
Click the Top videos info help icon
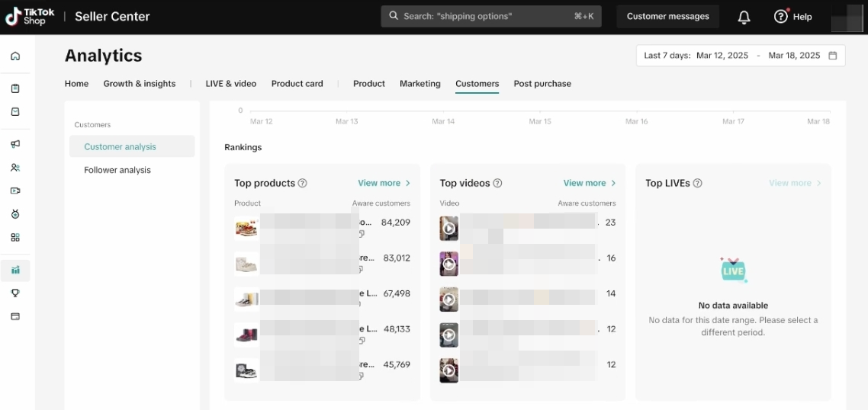coord(498,183)
